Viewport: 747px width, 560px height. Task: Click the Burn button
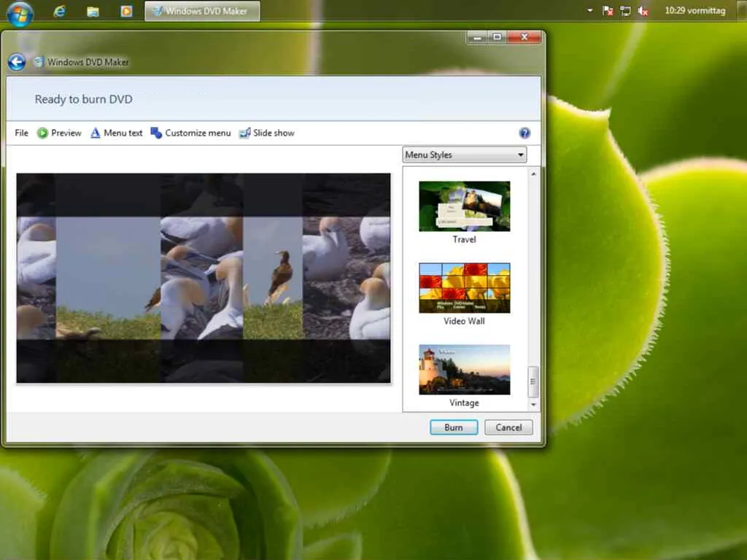click(x=454, y=427)
